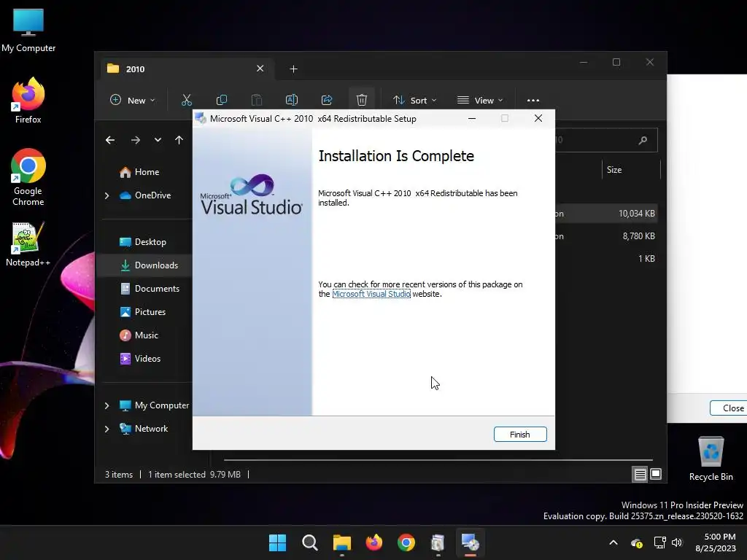Select the My Computer desktop icon
Image resolution: width=747 pixels, height=560 pixels.
click(x=28, y=31)
